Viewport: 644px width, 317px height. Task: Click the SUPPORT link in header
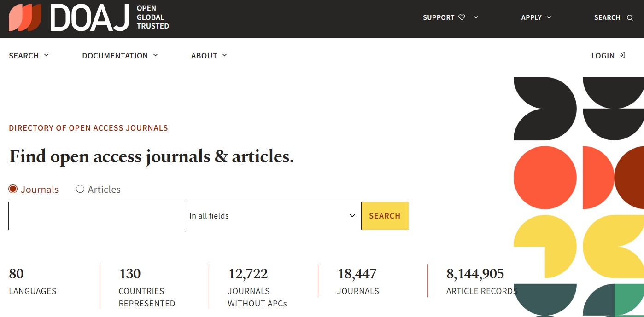(439, 17)
